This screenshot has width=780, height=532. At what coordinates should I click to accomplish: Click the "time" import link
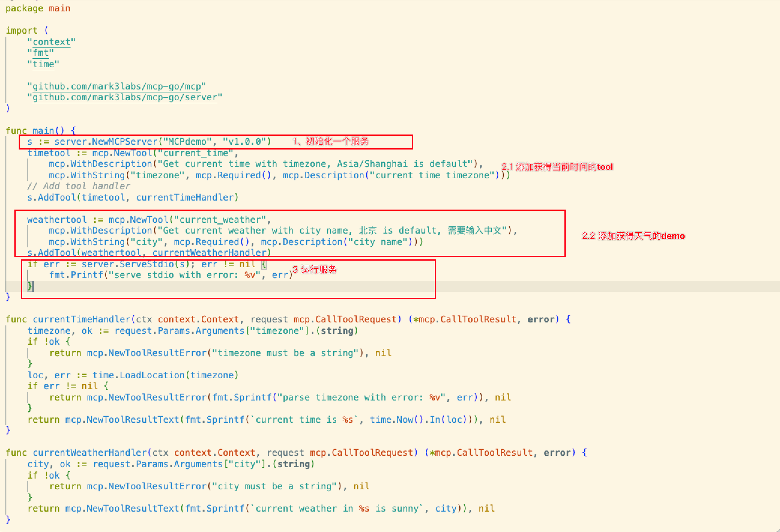pyautogui.click(x=43, y=64)
